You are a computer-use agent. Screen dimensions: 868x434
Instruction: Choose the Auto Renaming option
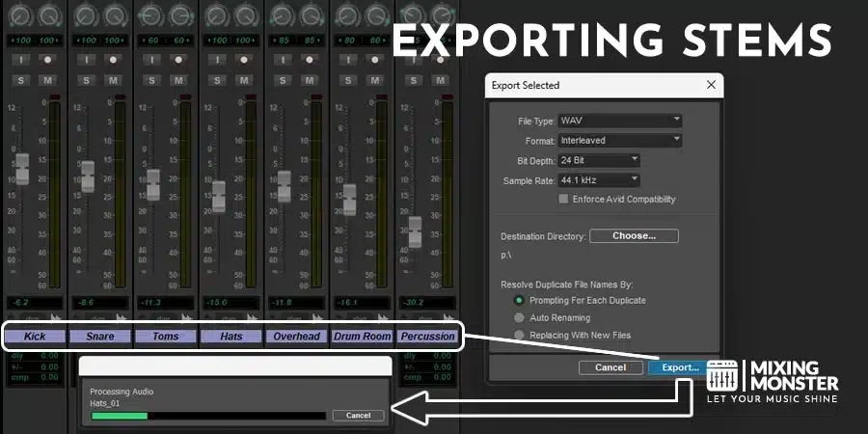pos(520,317)
